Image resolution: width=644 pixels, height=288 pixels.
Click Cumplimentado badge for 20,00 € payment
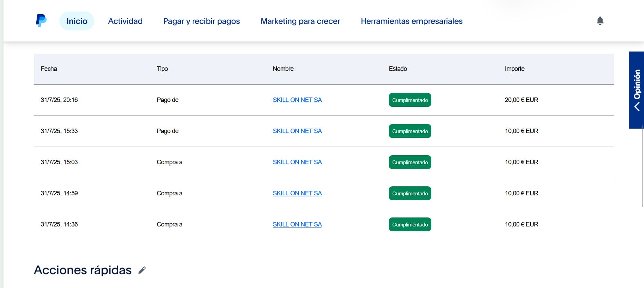click(x=410, y=100)
